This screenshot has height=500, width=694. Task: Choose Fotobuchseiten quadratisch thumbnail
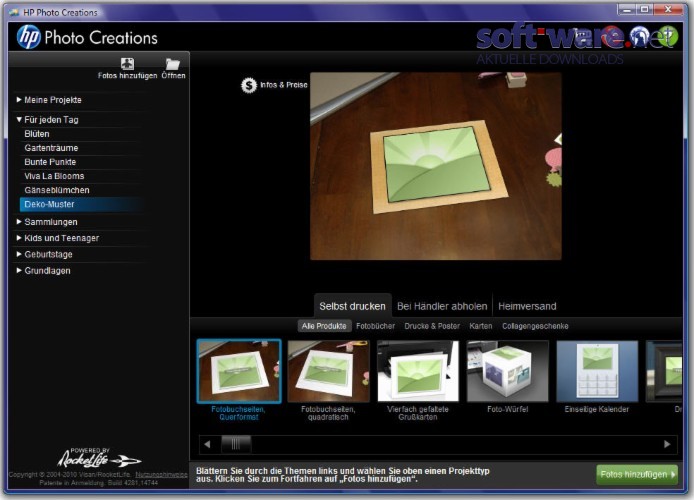tap(328, 371)
